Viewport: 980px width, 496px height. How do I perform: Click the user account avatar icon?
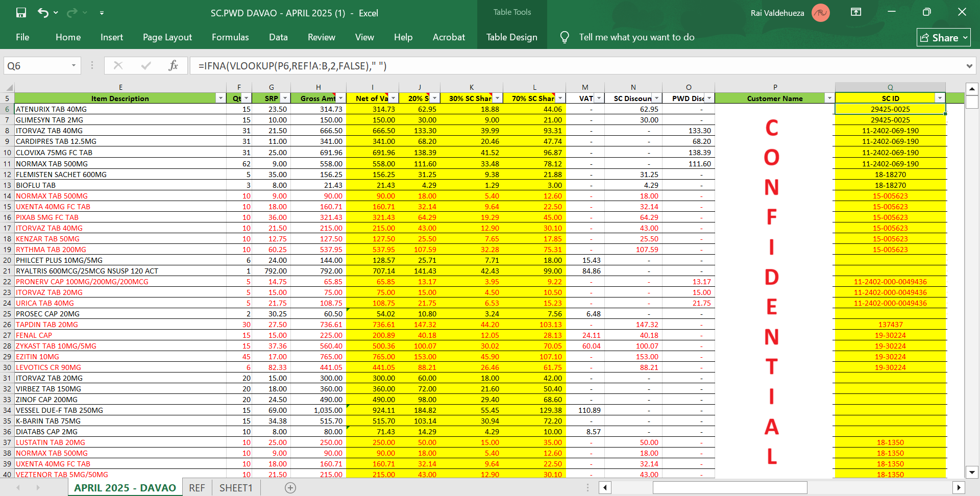point(821,13)
